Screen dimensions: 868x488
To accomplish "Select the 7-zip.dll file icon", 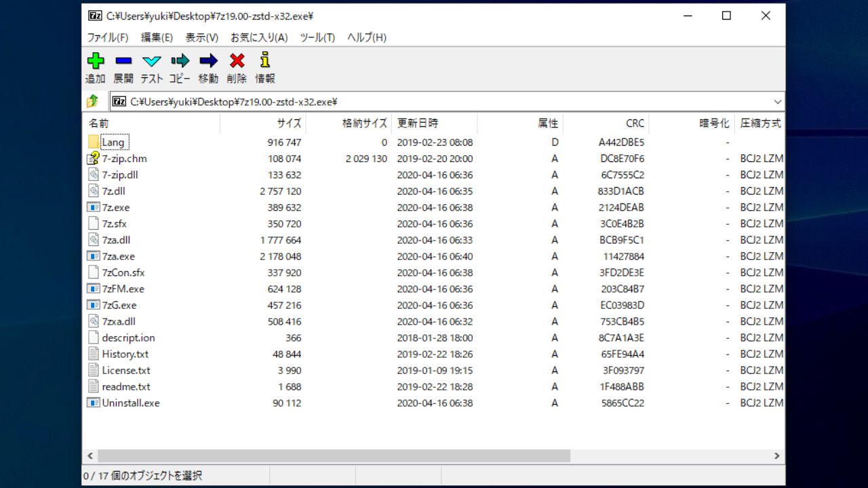I will tap(94, 175).
